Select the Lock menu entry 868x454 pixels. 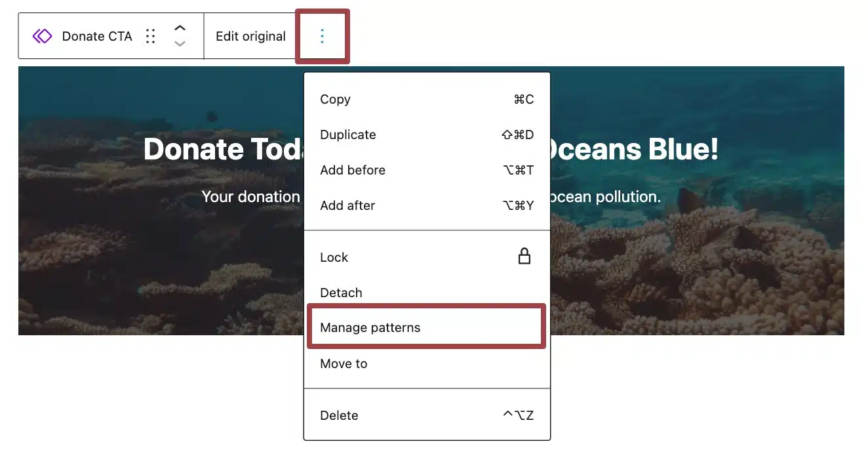tap(427, 257)
